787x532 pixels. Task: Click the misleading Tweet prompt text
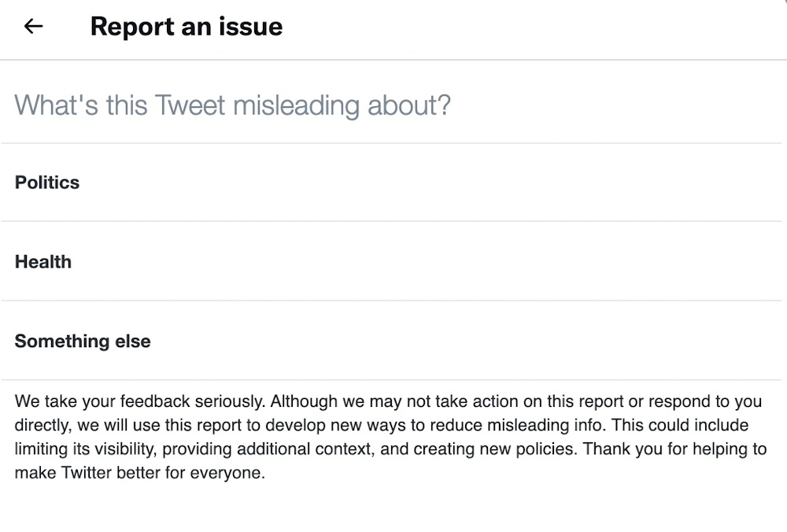(232, 105)
